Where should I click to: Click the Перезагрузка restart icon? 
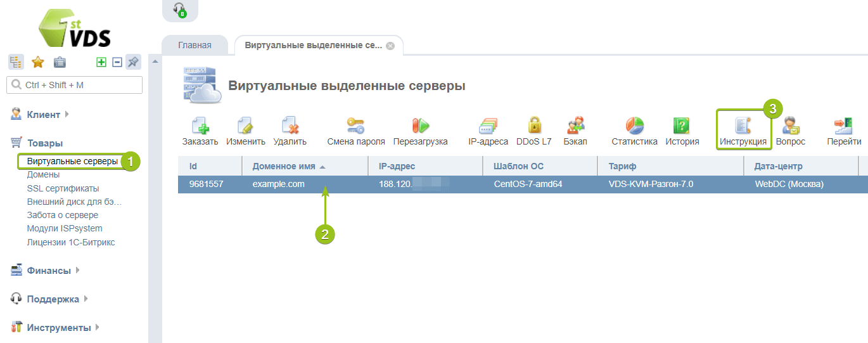pos(420,126)
